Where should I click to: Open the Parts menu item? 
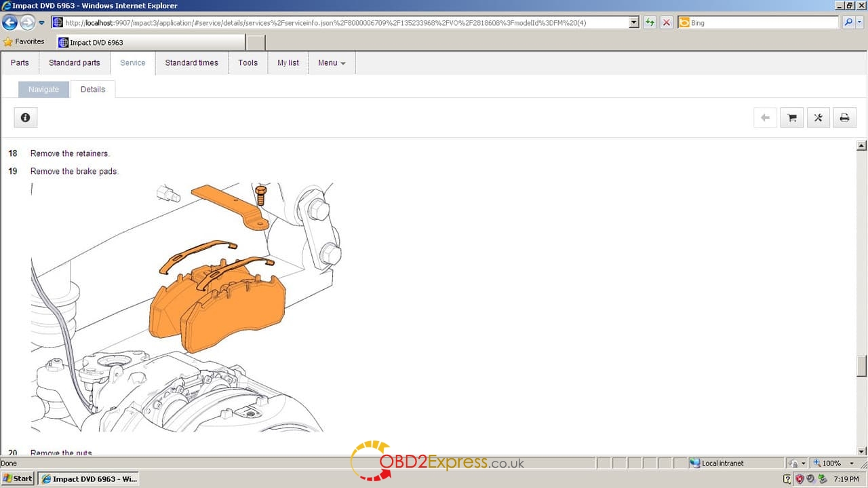tap(20, 62)
